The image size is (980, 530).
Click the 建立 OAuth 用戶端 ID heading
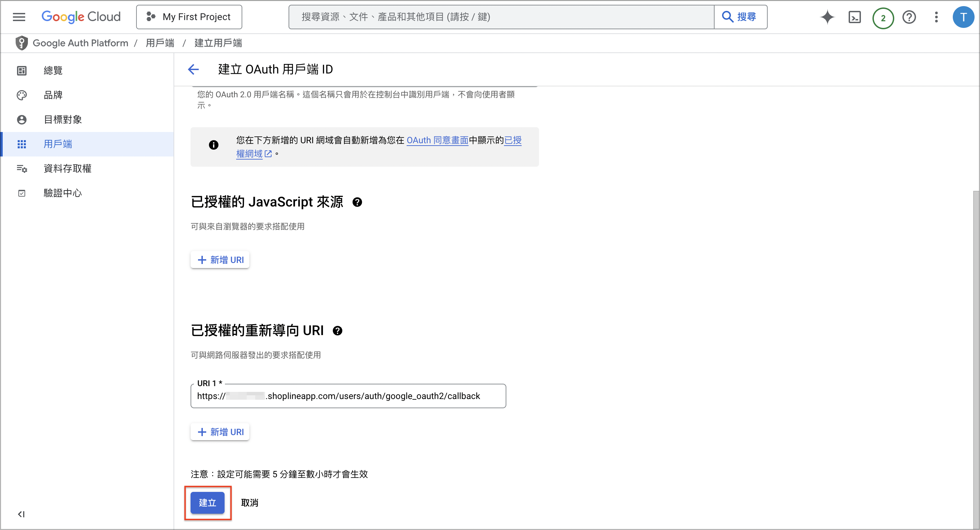click(275, 69)
